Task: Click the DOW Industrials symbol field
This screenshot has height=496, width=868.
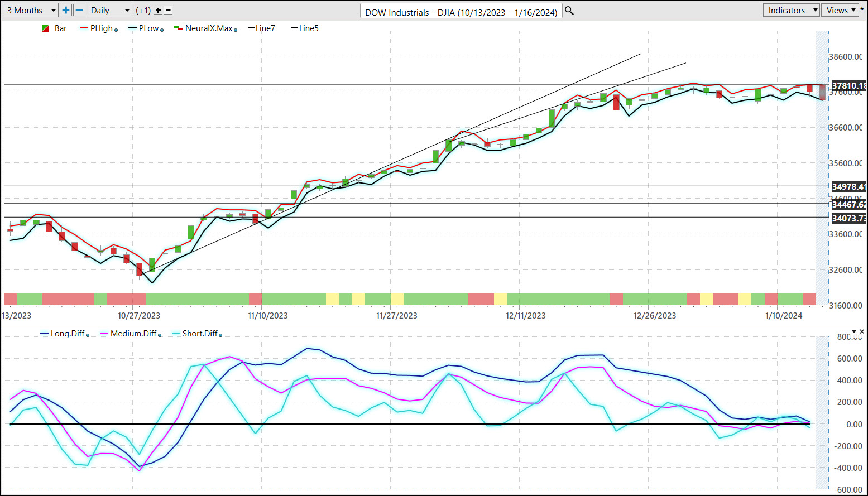Action: click(x=461, y=12)
